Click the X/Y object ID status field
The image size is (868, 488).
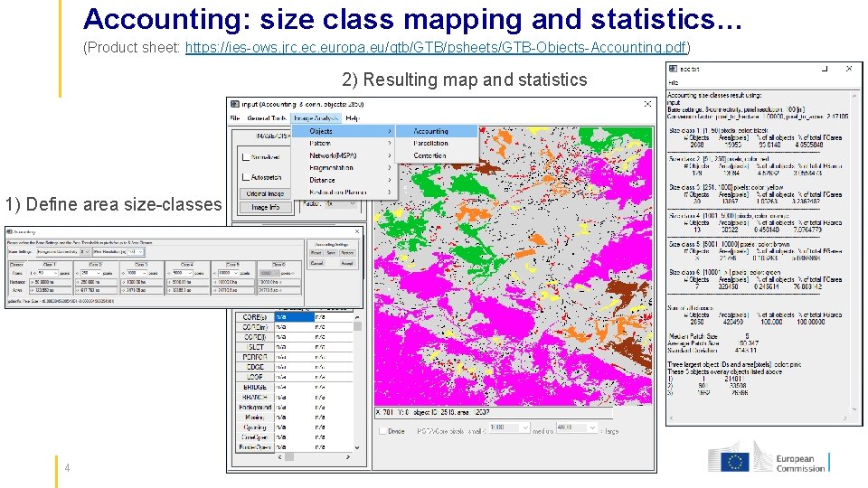(x=494, y=412)
